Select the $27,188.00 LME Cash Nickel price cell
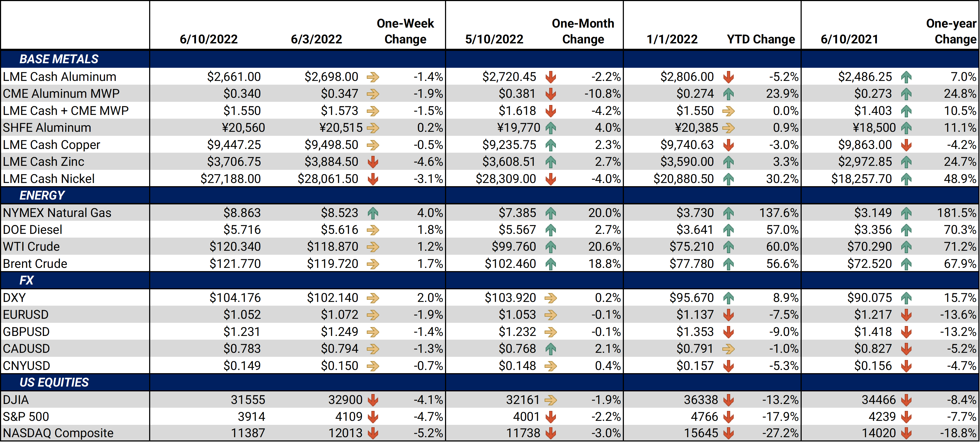The height and width of the screenshot is (442, 980). pos(231,179)
